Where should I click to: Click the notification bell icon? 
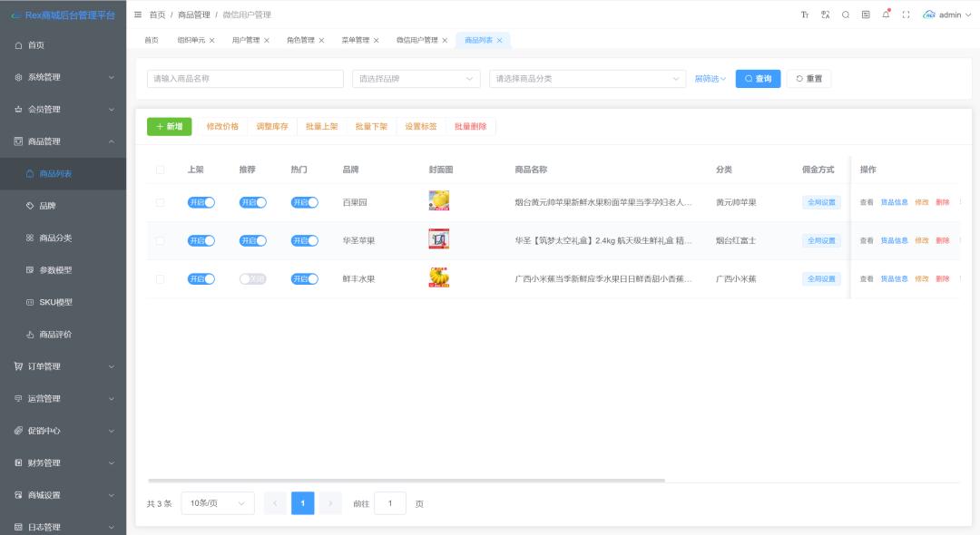coord(886,15)
